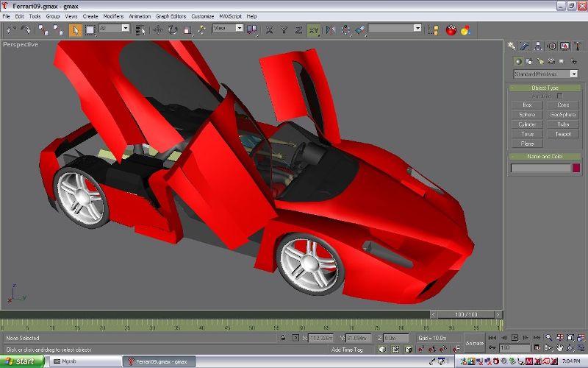588x368 pixels.
Task: Click the Sphere primitive button
Action: (527, 115)
